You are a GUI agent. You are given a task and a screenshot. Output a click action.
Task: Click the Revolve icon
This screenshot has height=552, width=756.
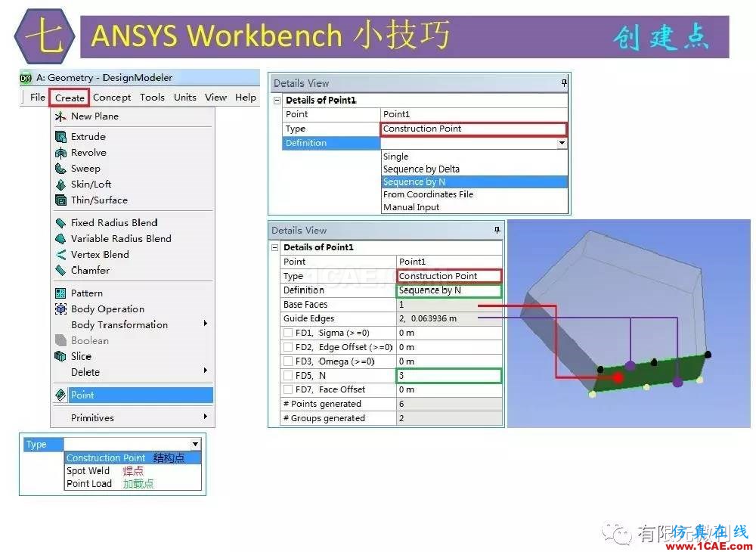click(x=60, y=153)
